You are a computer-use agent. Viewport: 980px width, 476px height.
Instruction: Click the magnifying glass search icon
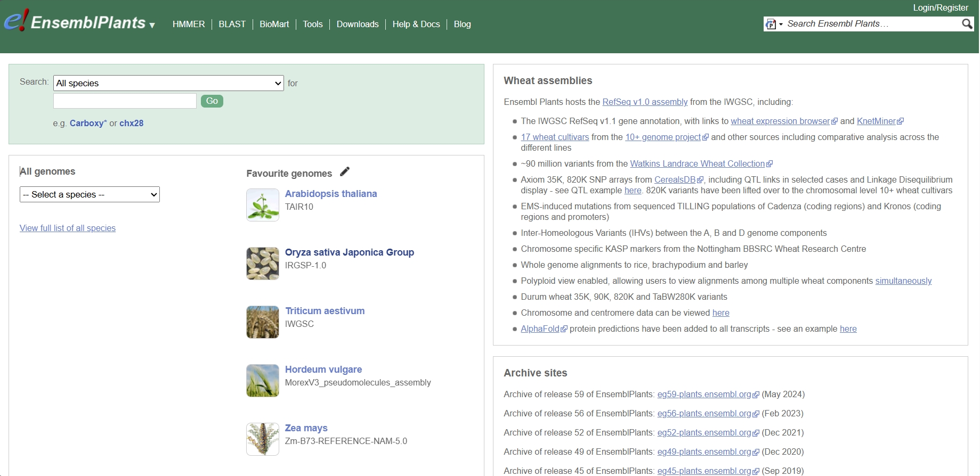(967, 24)
